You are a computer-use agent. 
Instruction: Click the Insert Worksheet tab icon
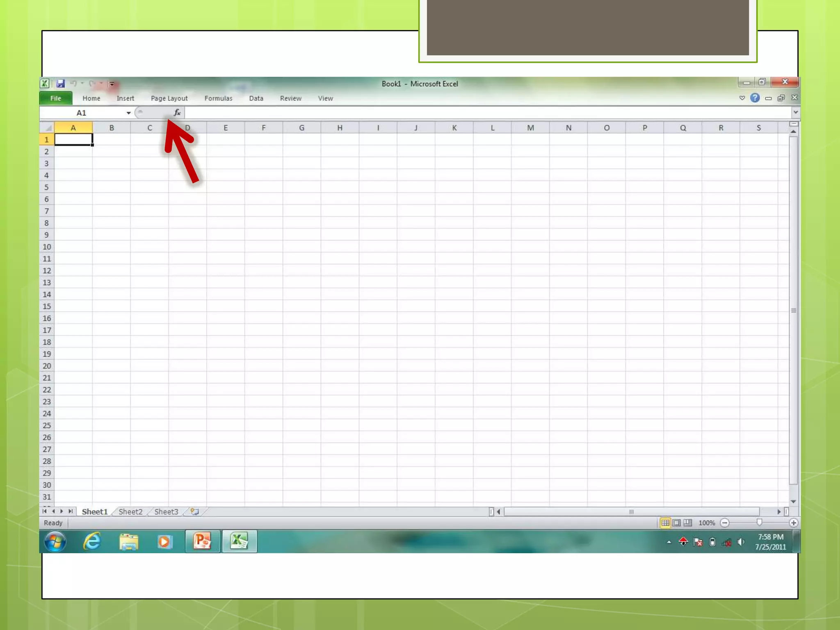pyautogui.click(x=195, y=511)
